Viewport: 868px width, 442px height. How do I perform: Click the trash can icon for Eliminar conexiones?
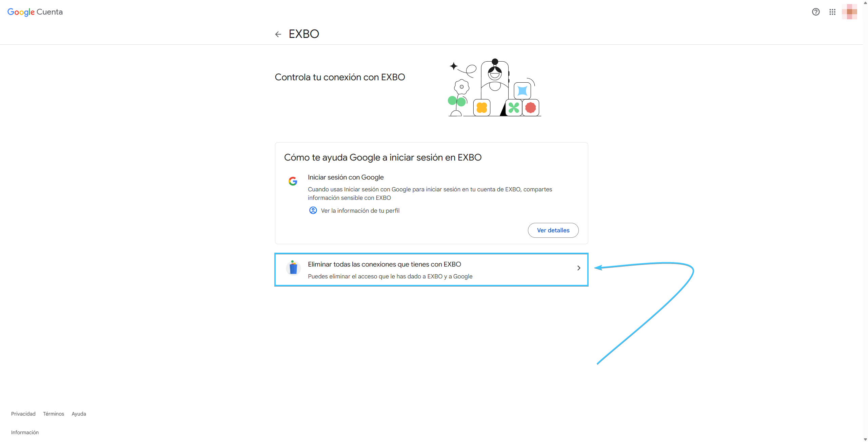[x=293, y=268]
